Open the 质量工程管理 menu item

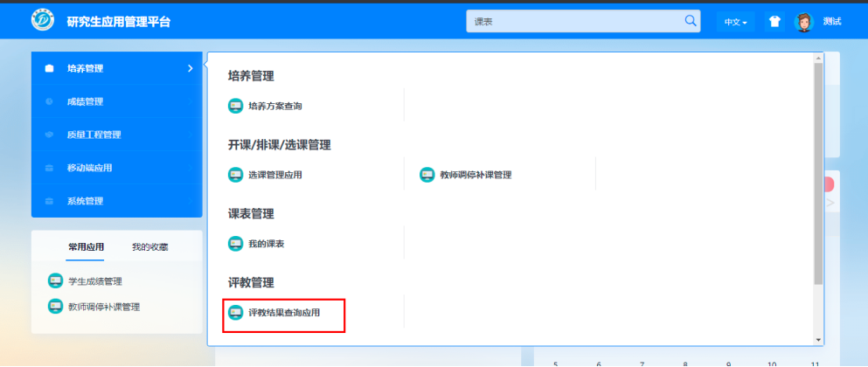116,135
